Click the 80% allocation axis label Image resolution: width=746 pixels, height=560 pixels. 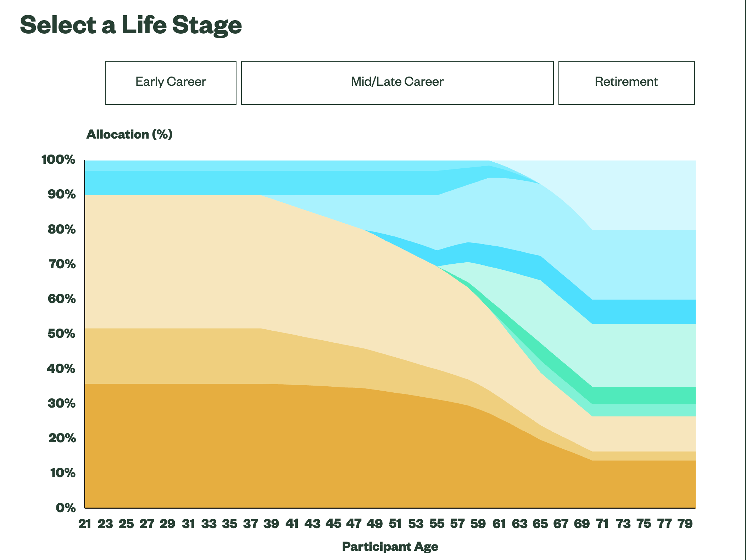tap(62, 229)
